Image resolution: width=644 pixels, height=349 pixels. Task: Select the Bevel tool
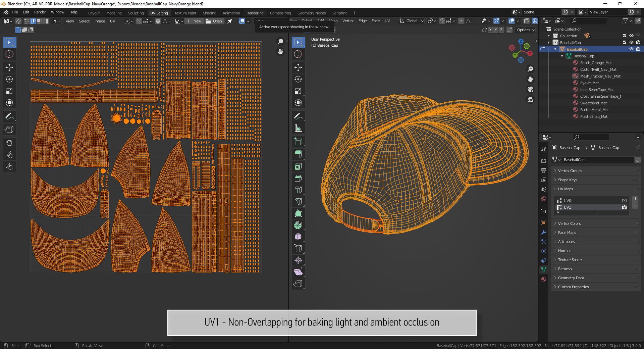(298, 178)
